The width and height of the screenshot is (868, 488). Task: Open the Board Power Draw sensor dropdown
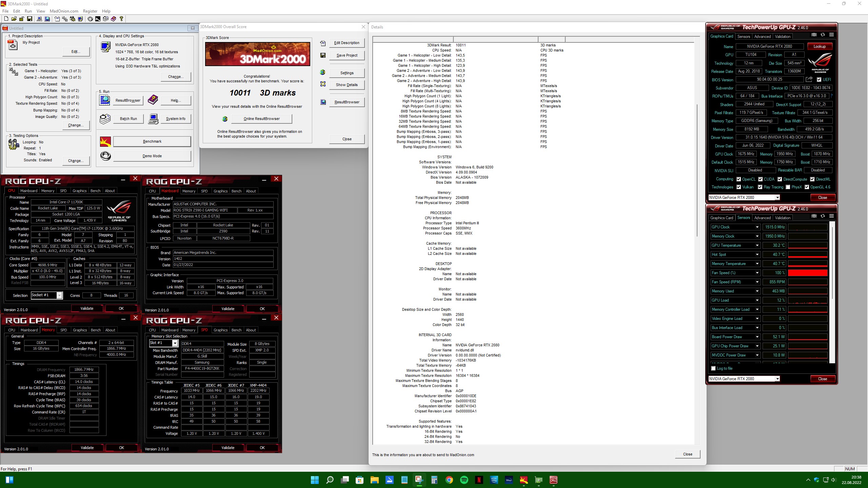[x=757, y=337]
